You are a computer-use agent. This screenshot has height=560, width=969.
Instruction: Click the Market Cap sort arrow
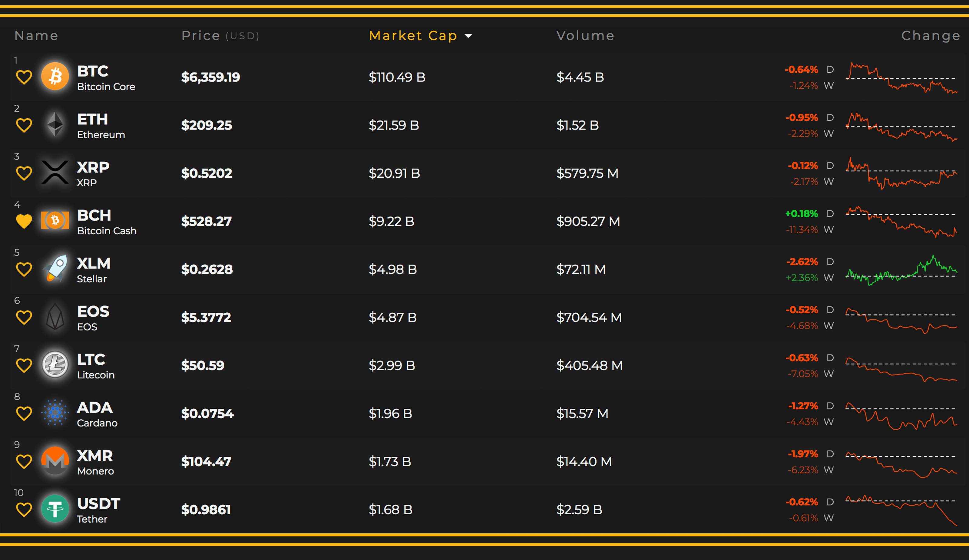click(468, 36)
